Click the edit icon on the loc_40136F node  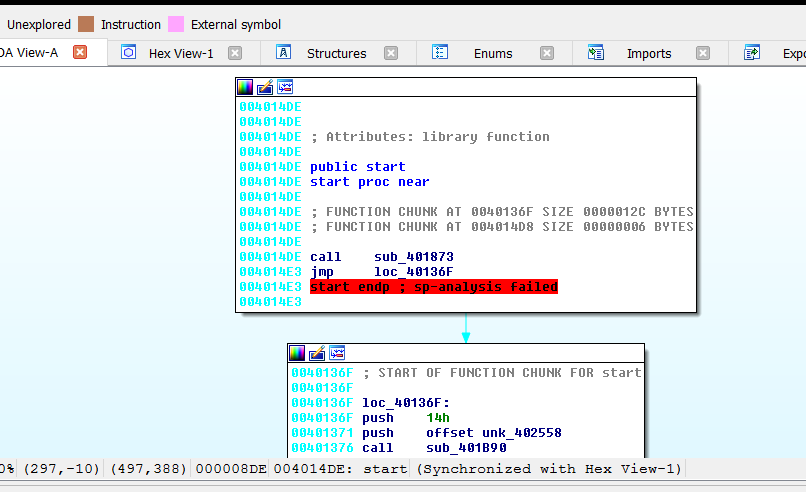pos(317,353)
